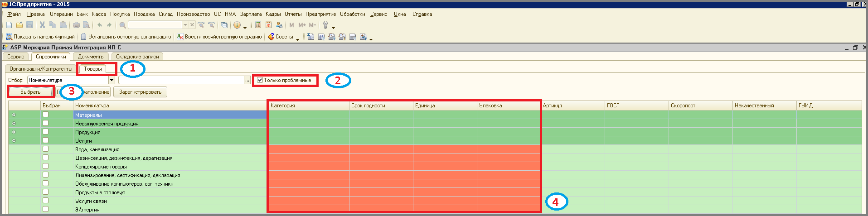Click the Paste clipboard icon
The image size is (868, 216).
point(63,25)
